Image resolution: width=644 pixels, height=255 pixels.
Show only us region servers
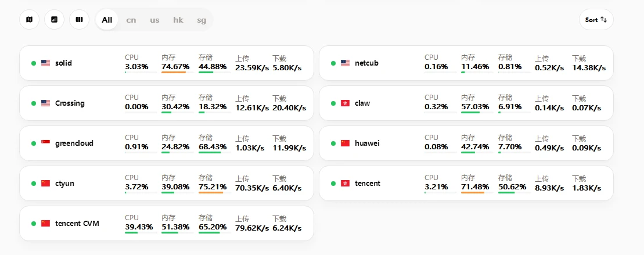(x=154, y=20)
